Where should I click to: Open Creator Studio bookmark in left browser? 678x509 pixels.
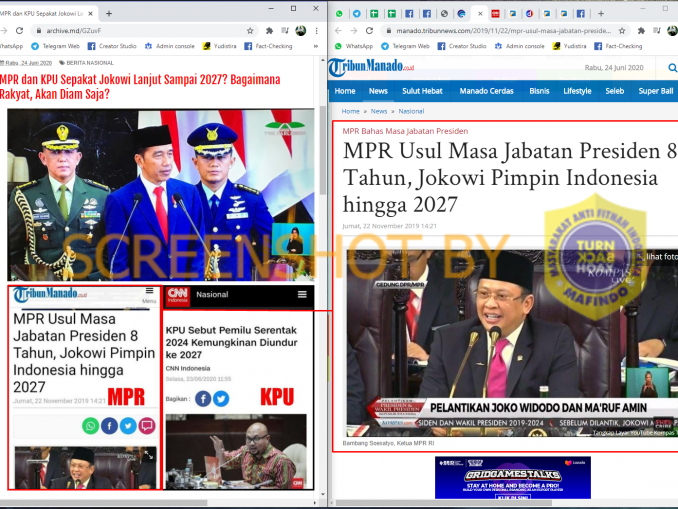[112, 46]
